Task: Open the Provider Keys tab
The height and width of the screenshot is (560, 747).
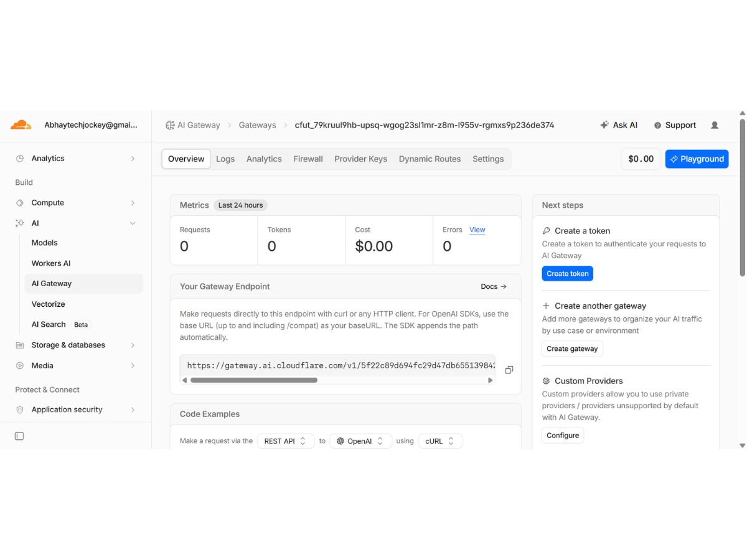Action: point(361,159)
